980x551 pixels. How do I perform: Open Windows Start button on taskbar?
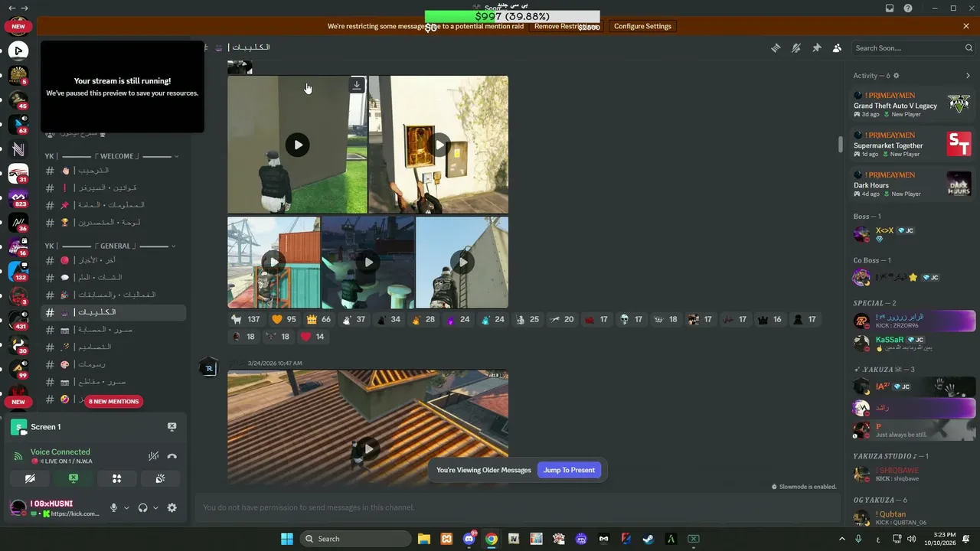tap(287, 539)
